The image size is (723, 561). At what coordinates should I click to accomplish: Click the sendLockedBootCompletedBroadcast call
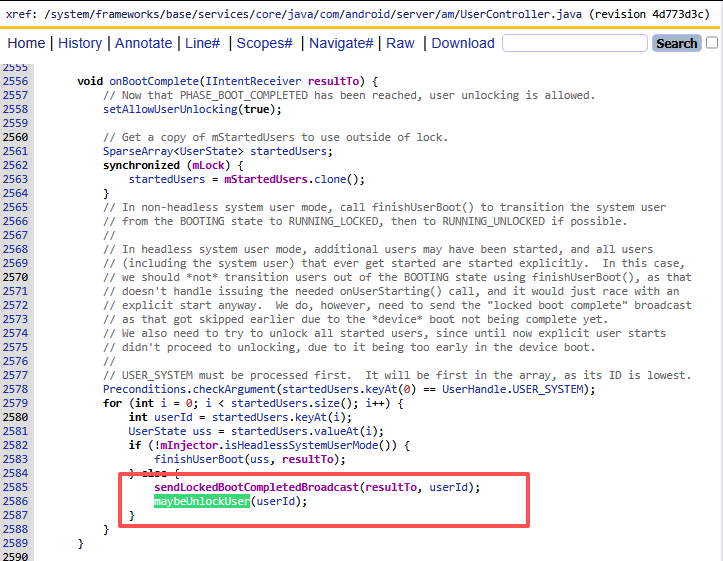pyautogui.click(x=256, y=488)
